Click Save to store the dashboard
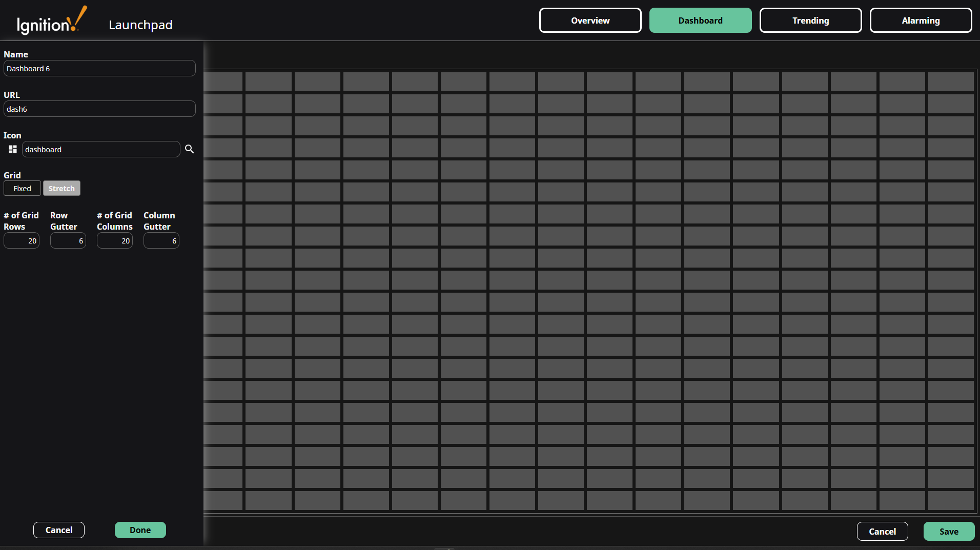This screenshot has height=550, width=980. tap(948, 531)
